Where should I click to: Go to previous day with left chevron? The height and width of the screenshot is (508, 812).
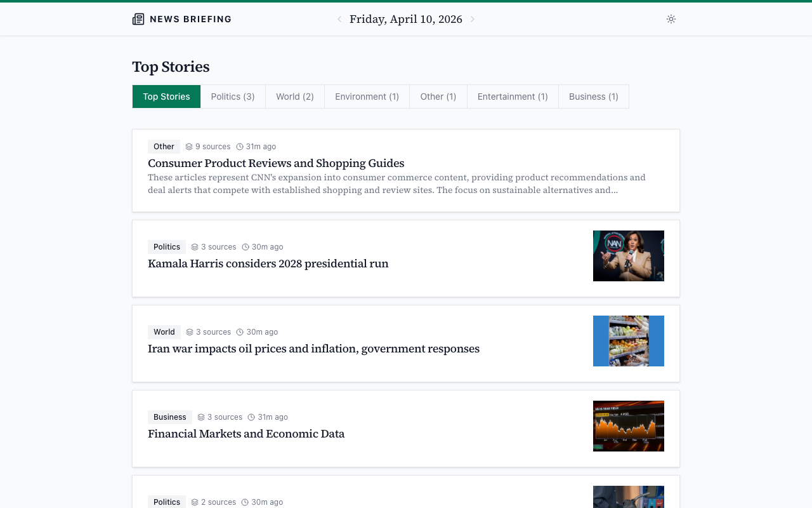coord(339,19)
